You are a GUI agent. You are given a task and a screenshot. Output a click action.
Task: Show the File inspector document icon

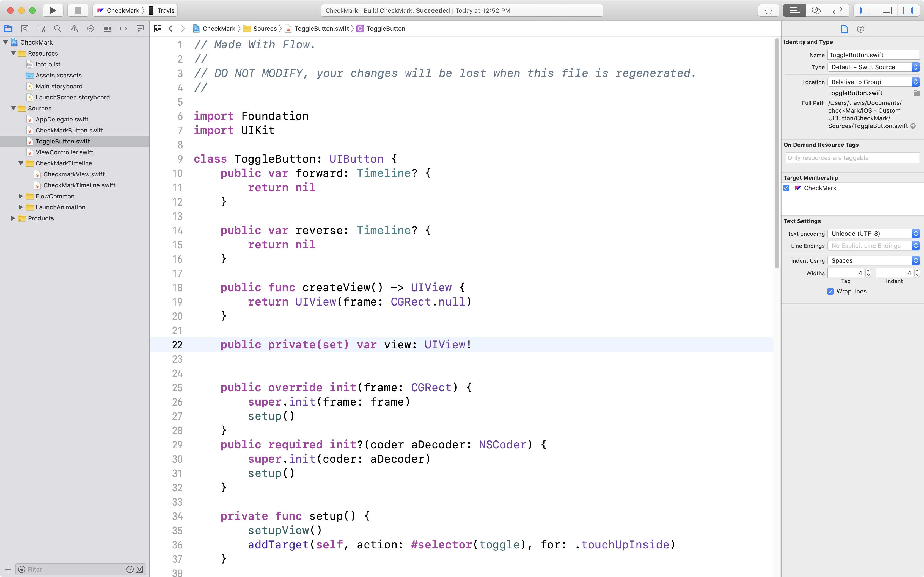click(845, 29)
